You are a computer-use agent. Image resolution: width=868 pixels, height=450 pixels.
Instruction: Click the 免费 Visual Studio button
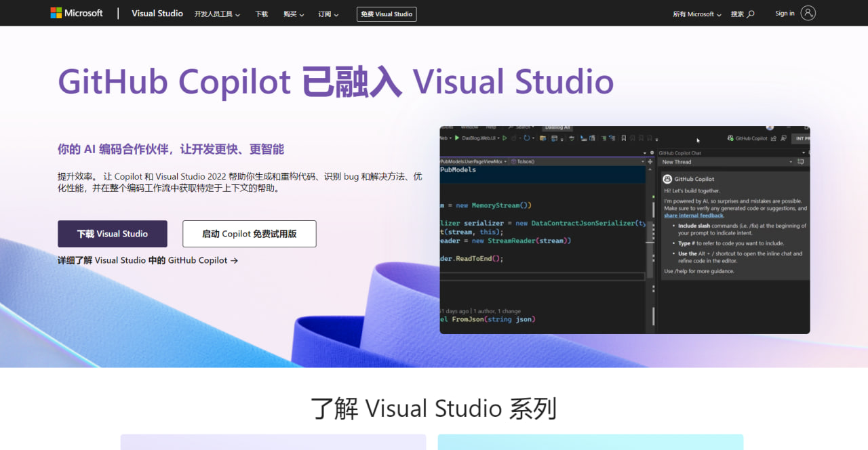[387, 14]
